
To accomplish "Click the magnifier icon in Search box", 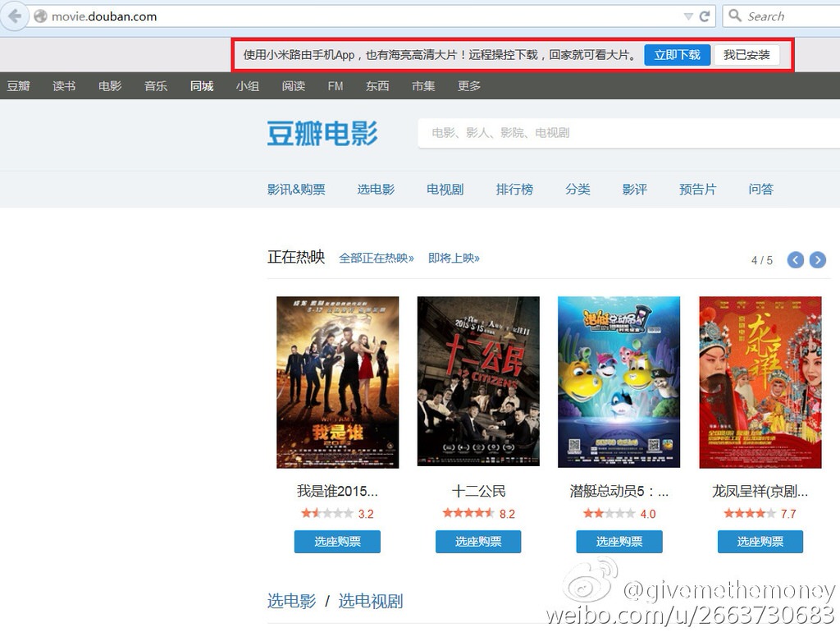I will (735, 16).
